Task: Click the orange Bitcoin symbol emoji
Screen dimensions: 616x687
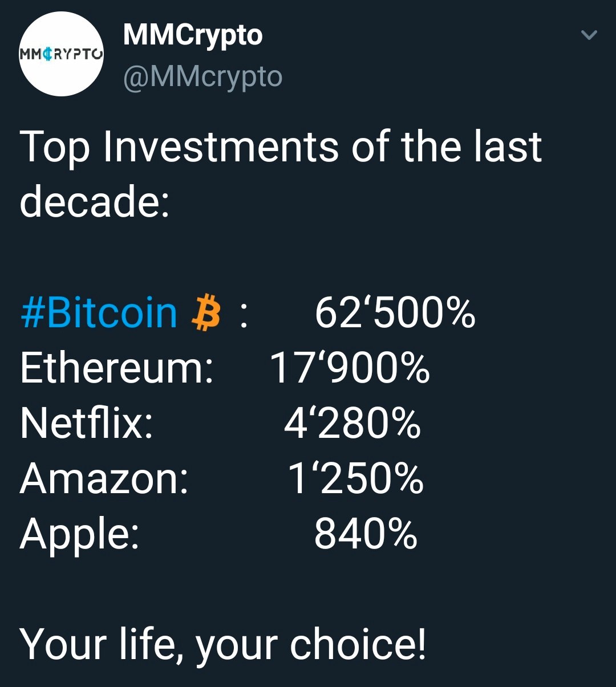Action: [206, 313]
